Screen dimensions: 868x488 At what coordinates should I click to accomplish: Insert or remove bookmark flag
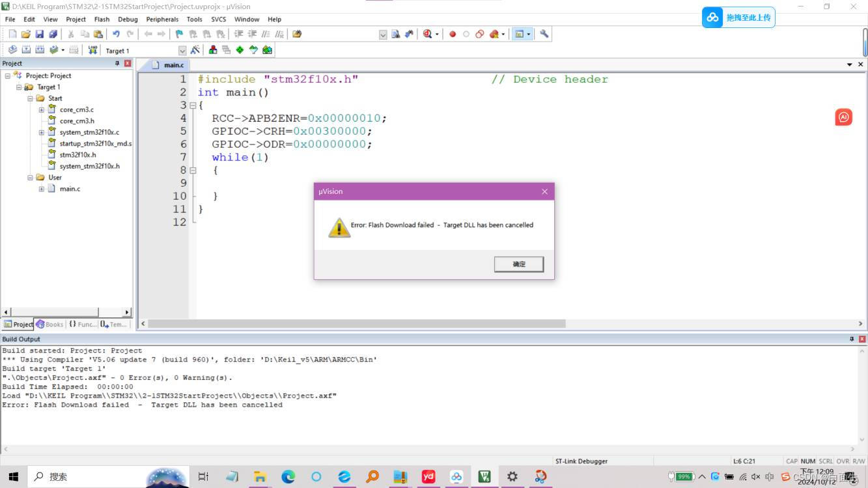[x=180, y=34]
